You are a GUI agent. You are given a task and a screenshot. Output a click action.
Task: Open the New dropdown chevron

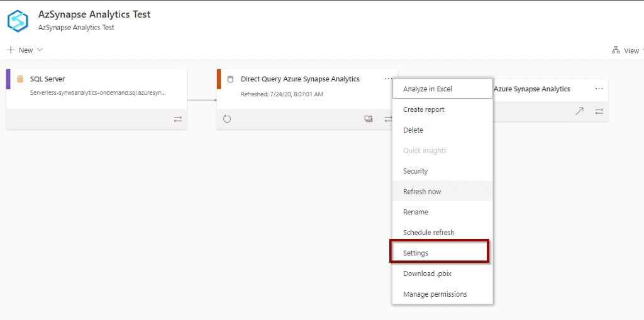click(40, 50)
